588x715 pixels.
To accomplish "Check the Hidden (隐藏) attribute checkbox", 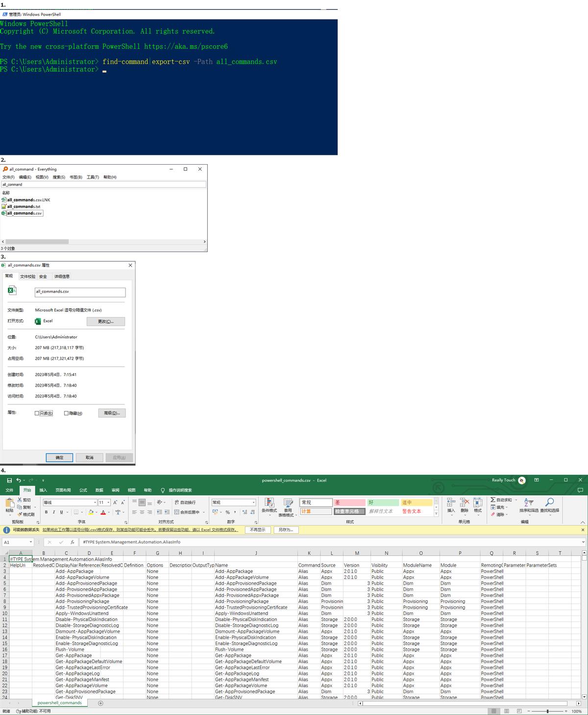I will coord(66,413).
